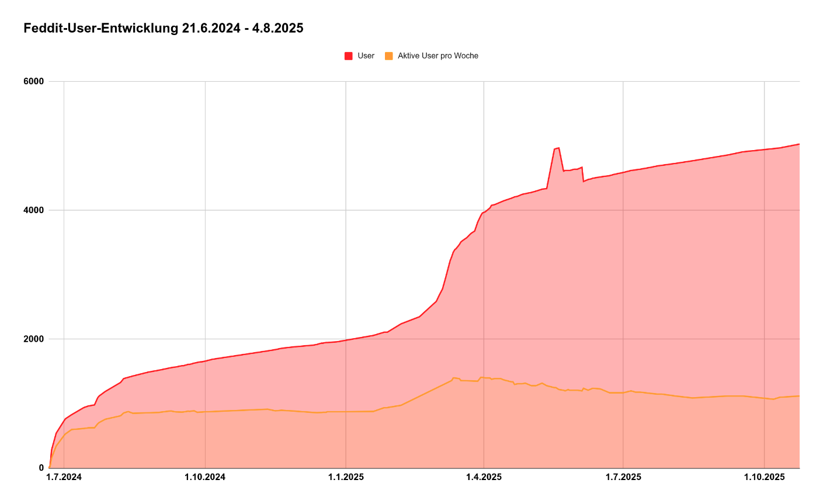The height and width of the screenshot is (504, 823).
Task: Select the 1.4.2025 x-axis date label
Action: 484,477
